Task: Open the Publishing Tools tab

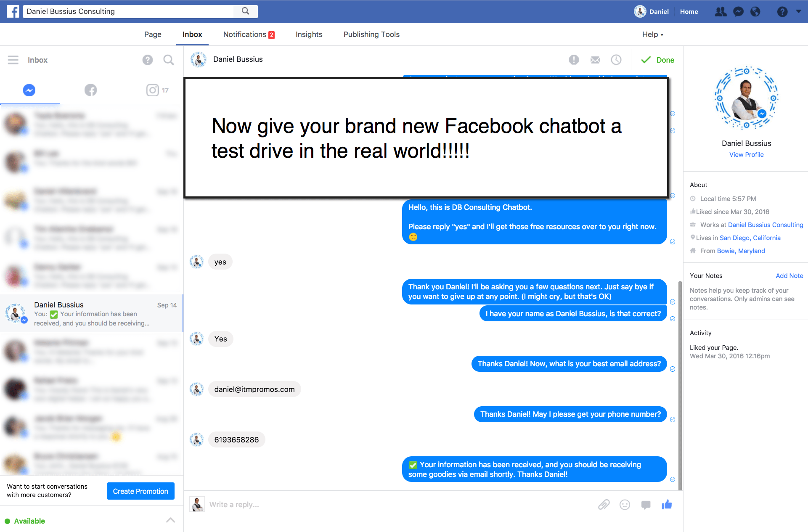Action: [x=371, y=34]
